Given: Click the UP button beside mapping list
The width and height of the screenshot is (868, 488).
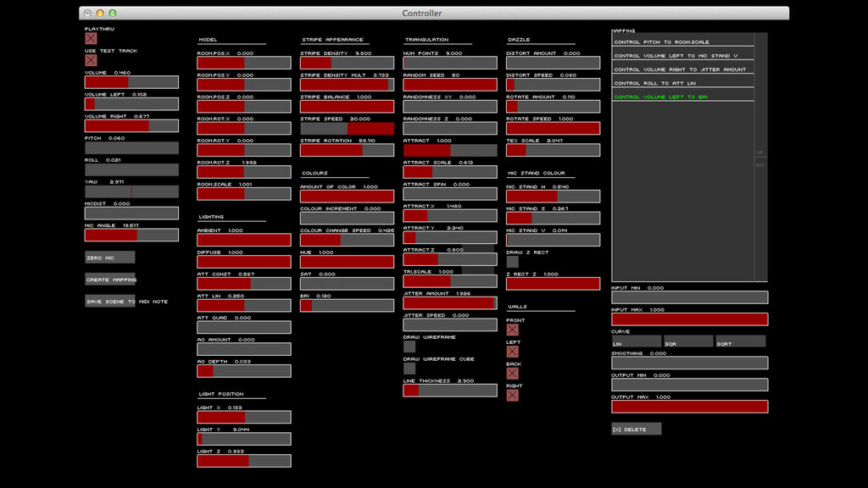Looking at the screenshot, I should click(760, 152).
